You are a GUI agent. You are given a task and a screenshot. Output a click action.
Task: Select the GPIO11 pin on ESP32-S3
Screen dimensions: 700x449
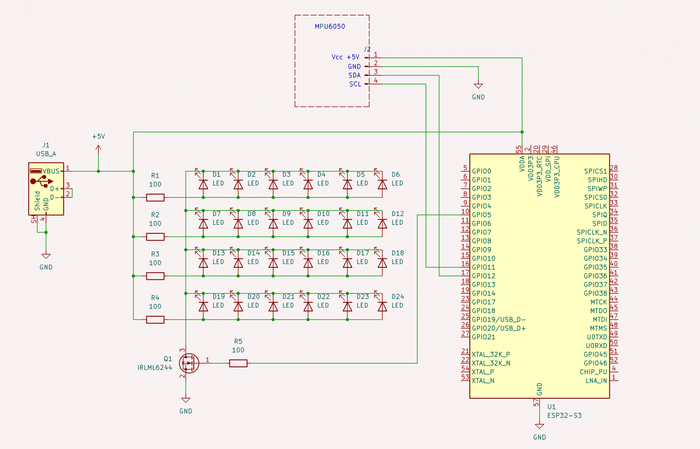coord(483,267)
